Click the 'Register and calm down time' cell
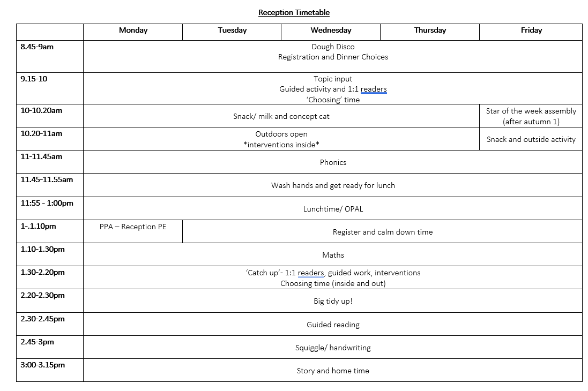Viewport: 588px width, 391px height. click(x=383, y=232)
